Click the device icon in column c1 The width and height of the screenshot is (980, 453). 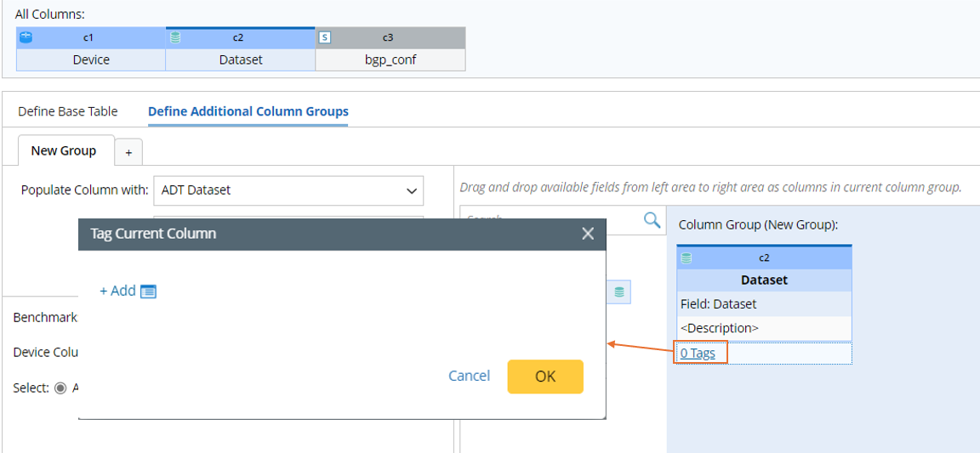(26, 37)
